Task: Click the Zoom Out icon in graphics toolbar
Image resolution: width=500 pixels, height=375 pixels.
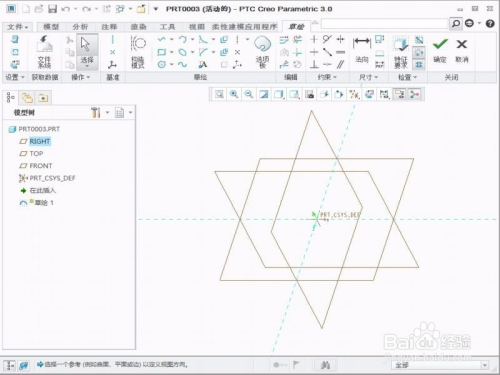Action: pos(249,94)
